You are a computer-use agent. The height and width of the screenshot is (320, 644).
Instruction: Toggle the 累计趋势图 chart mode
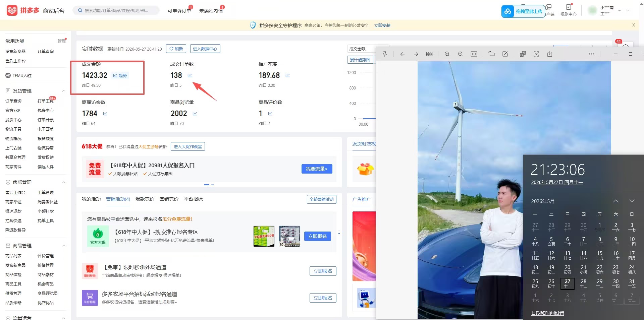[x=360, y=60]
